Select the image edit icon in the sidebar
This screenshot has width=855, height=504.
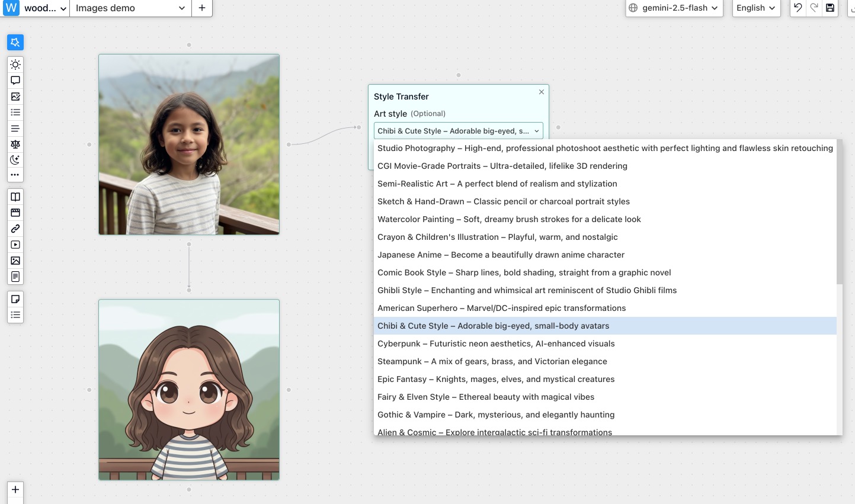(x=15, y=96)
